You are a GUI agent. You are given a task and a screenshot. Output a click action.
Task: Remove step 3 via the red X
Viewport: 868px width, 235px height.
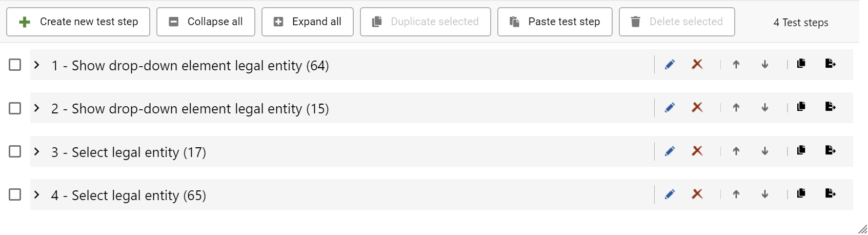coord(697,151)
